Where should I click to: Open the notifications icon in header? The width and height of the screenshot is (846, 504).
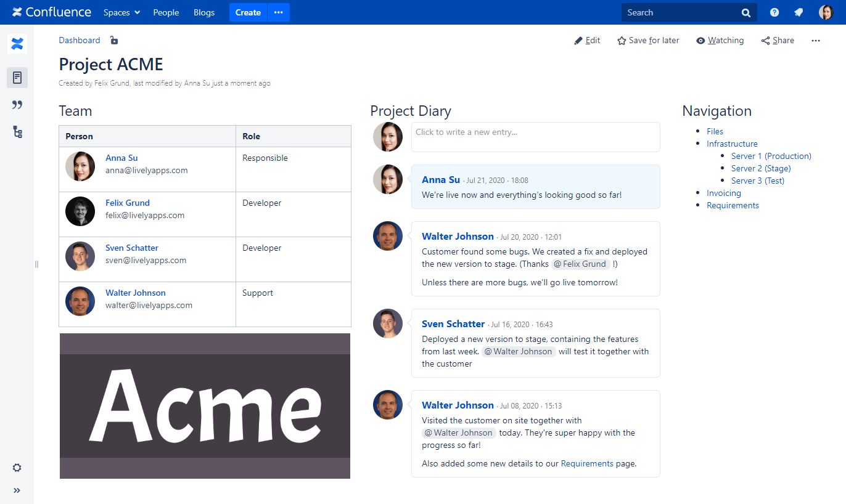click(799, 12)
